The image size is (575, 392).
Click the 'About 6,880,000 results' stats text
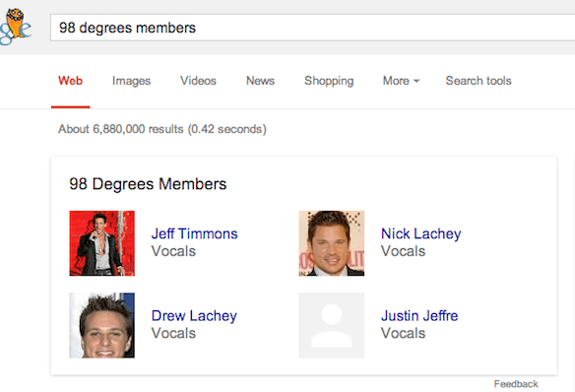(x=162, y=129)
